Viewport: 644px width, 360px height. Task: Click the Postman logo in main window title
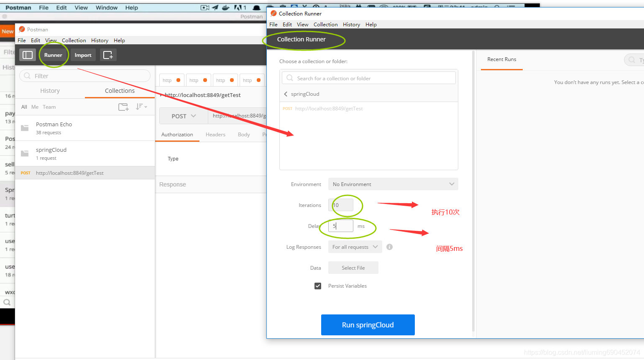[22, 29]
